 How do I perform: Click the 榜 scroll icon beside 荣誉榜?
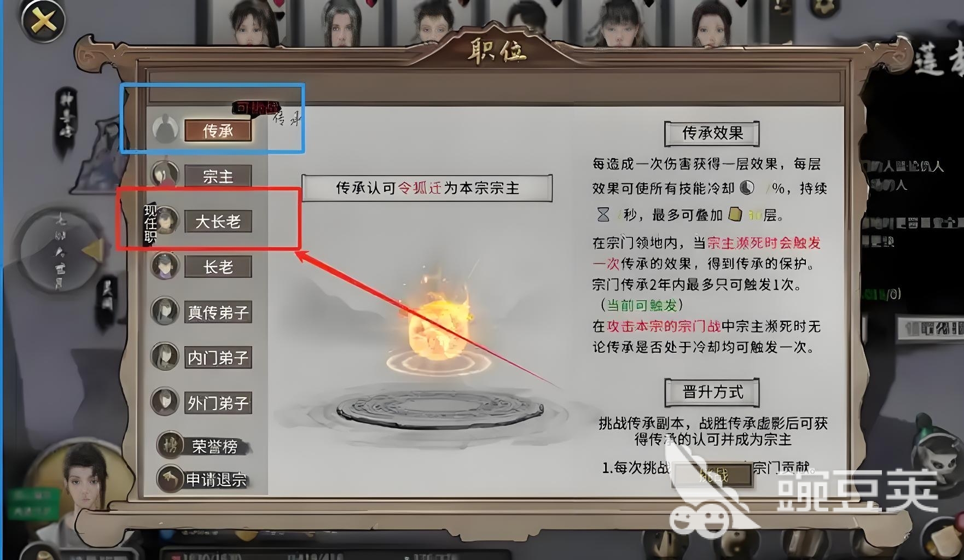point(170,445)
